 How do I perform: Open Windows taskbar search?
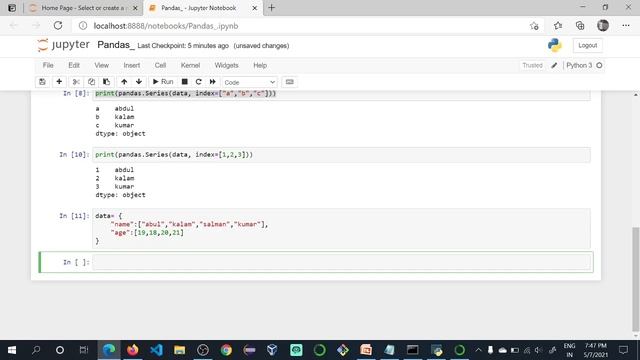(x=36, y=350)
